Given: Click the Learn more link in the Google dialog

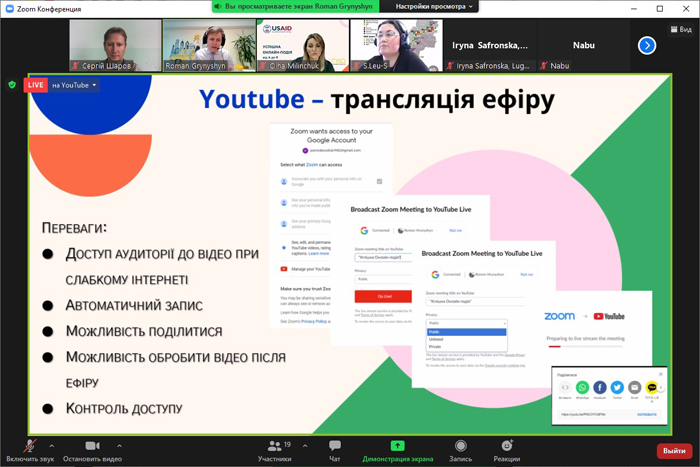Looking at the screenshot, I should click(x=319, y=253).
